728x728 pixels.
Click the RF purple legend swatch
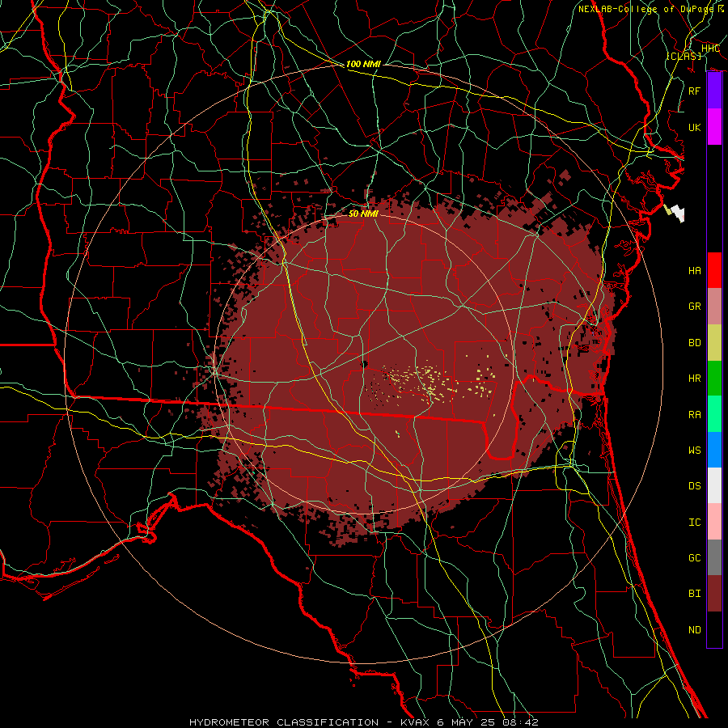[714, 91]
